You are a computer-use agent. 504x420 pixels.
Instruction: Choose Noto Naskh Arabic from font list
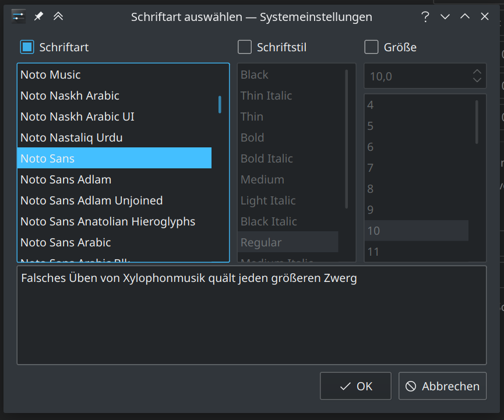70,96
